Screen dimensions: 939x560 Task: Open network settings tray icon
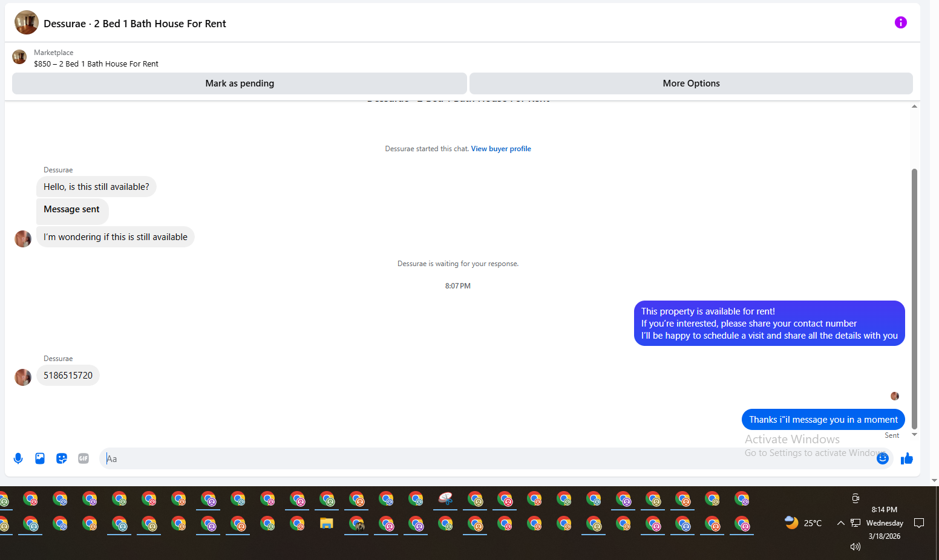pos(856,523)
